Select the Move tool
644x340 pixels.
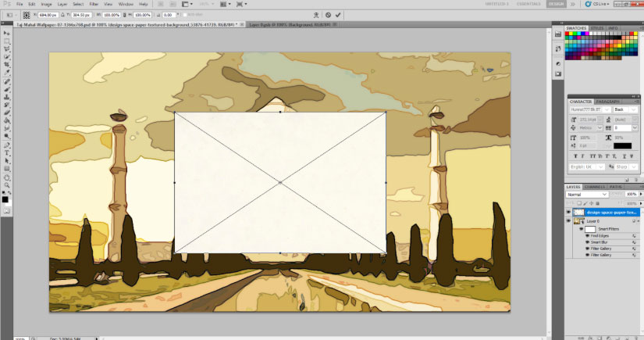(7, 34)
